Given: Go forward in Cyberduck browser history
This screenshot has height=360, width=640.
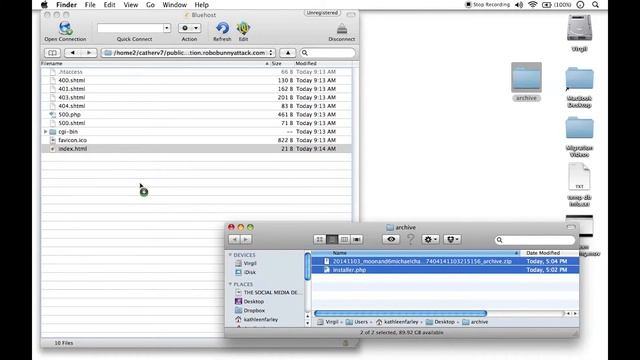Looking at the screenshot, I should tap(89, 53).
